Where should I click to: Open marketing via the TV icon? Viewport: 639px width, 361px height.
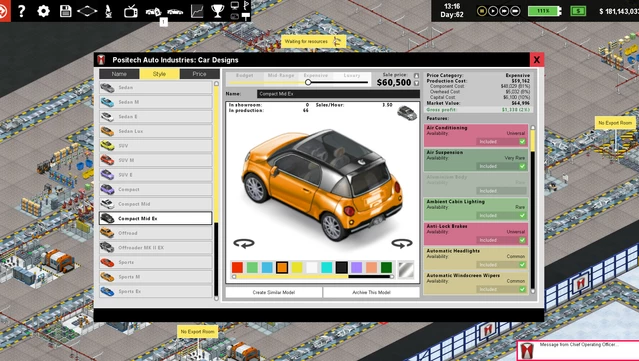131,11
